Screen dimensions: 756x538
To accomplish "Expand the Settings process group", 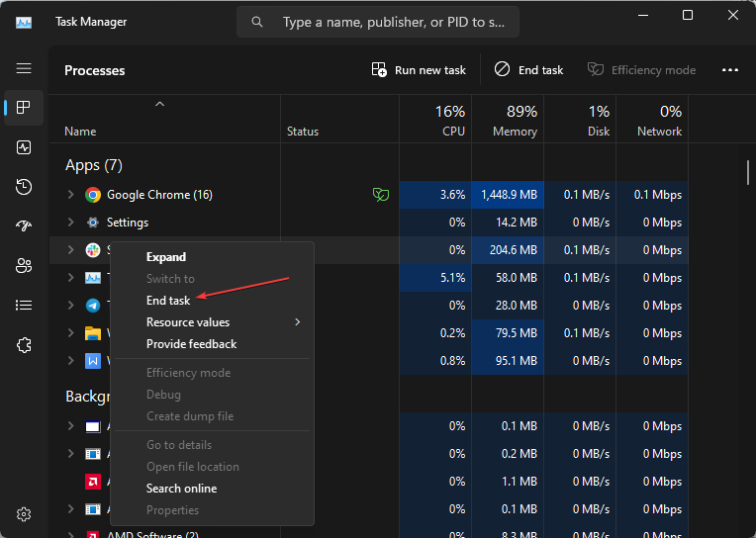I will point(70,223).
